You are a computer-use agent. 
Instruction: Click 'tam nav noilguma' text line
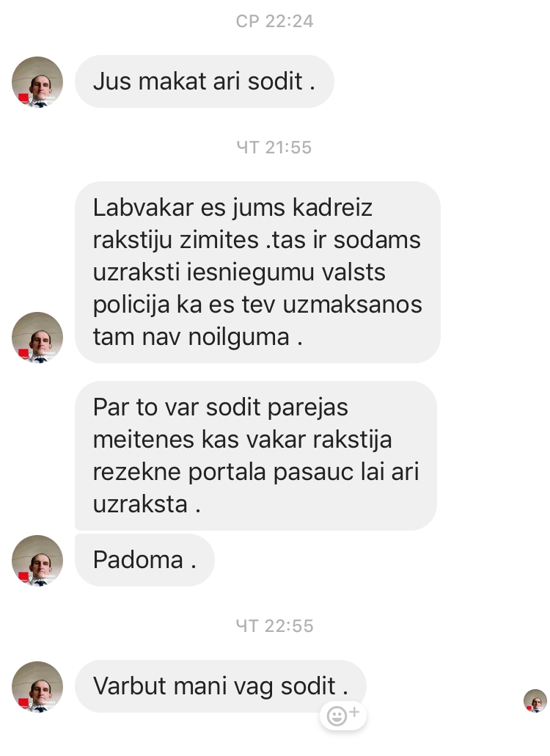[197, 337]
